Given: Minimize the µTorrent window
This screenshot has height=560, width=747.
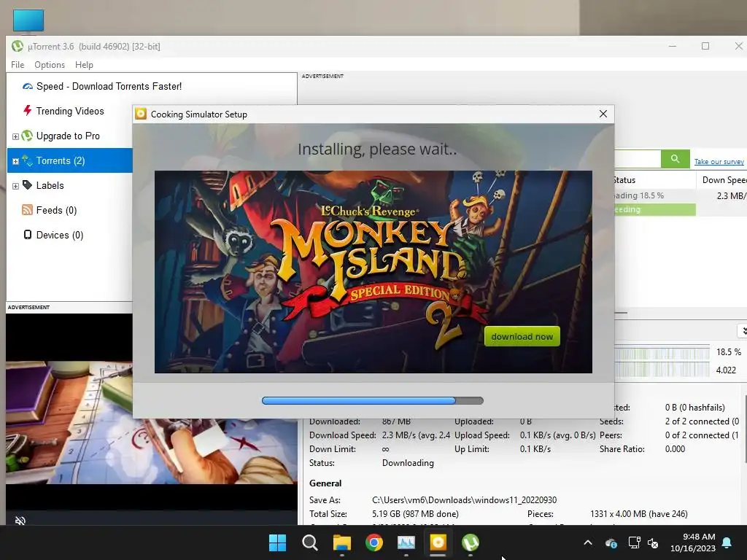Looking at the screenshot, I should click(x=673, y=46).
